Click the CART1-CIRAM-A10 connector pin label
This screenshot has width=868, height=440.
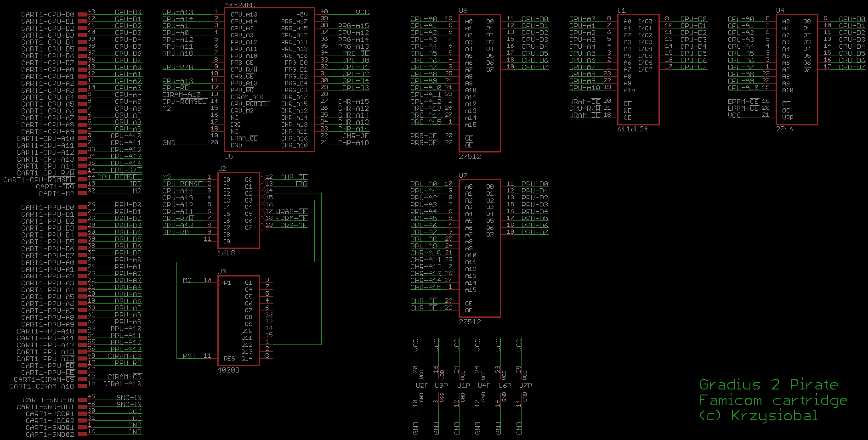[41, 387]
